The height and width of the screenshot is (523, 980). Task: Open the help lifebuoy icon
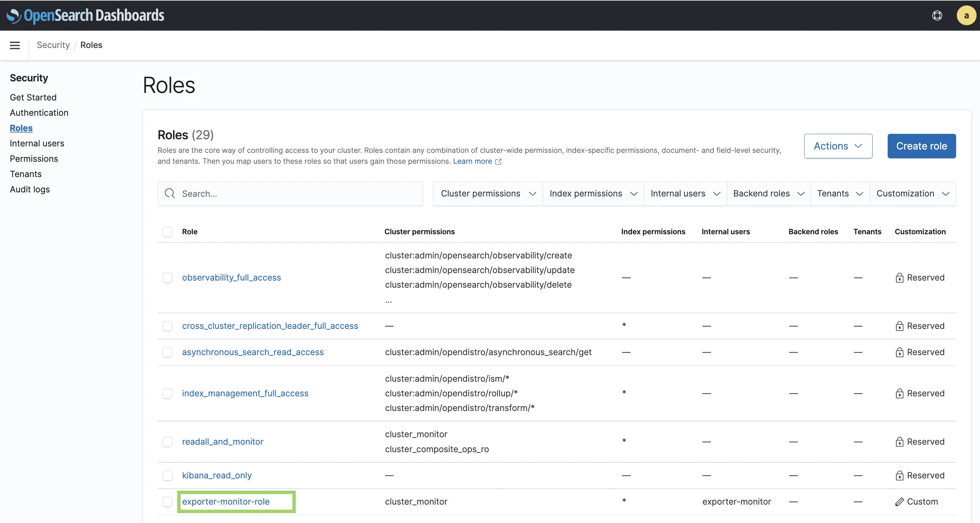(x=937, y=15)
